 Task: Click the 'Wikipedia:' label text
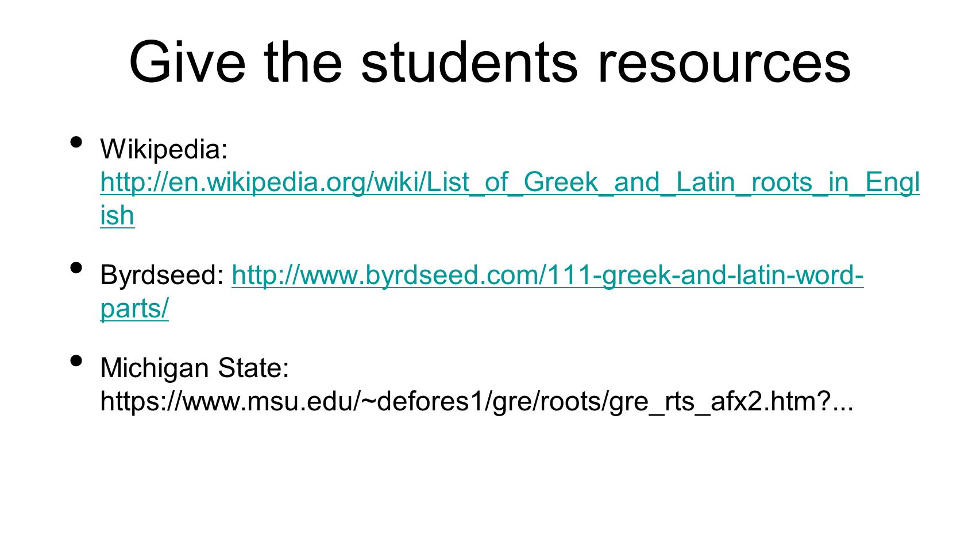click(164, 149)
